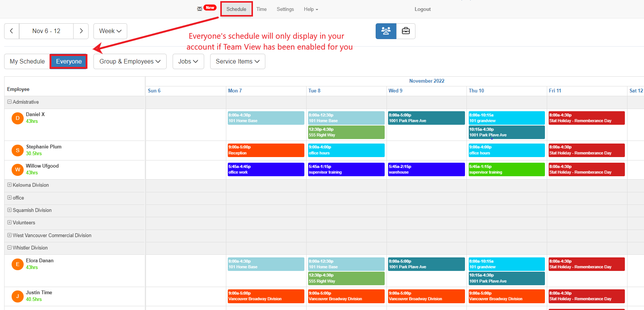The width and height of the screenshot is (644, 310).
Task: Collapse the Admistrative group
Action: pyautogui.click(x=9, y=102)
